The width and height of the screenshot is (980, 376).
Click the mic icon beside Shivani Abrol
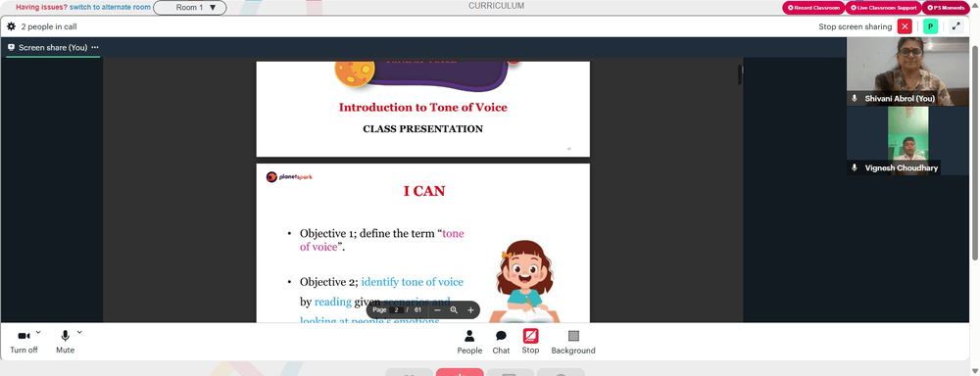click(855, 99)
